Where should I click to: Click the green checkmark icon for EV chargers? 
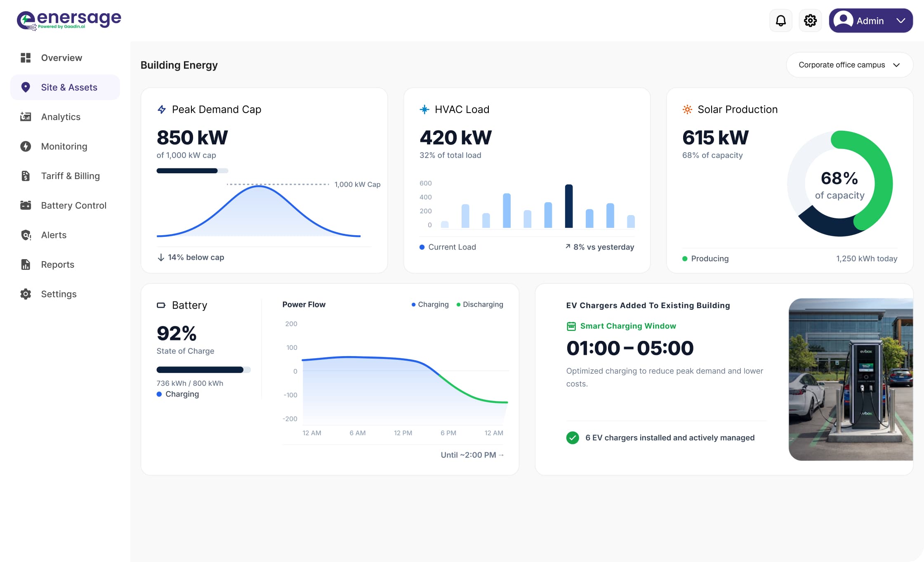click(573, 438)
